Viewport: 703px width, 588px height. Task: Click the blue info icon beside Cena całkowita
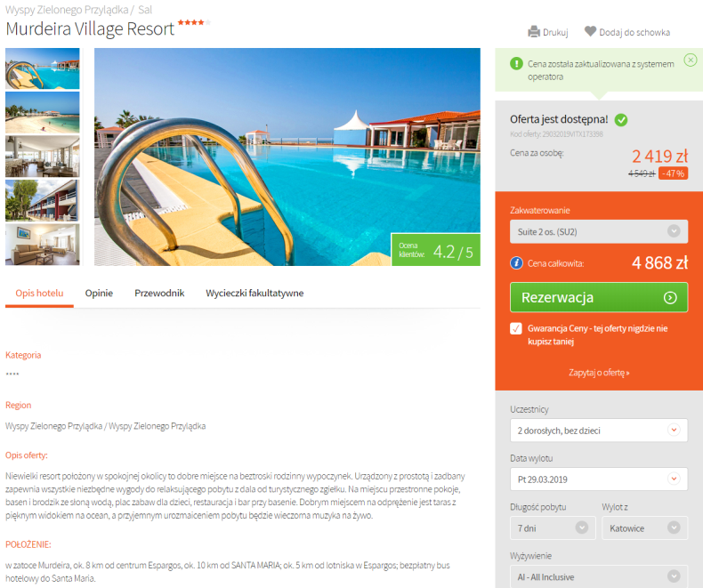click(x=516, y=263)
